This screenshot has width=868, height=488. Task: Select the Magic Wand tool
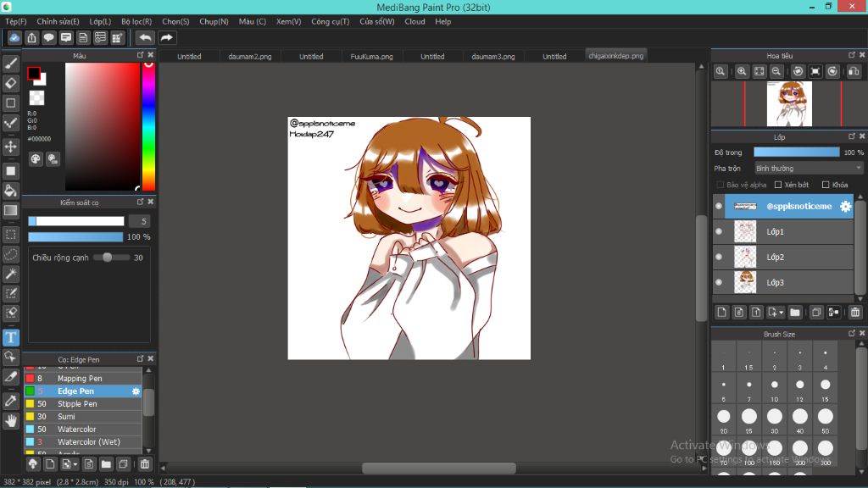(10, 274)
